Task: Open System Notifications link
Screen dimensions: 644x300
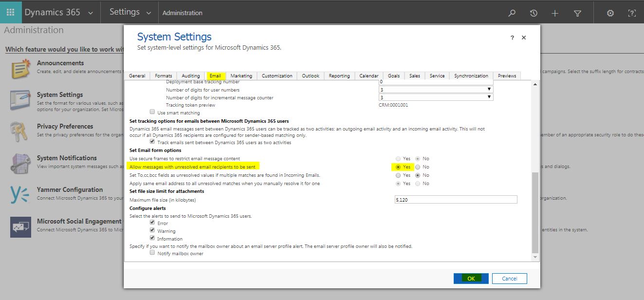Action: (67, 158)
